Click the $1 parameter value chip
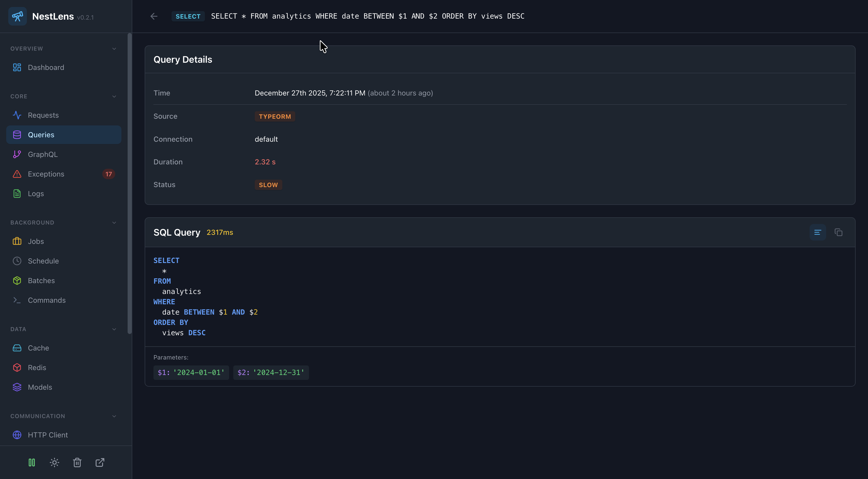The width and height of the screenshot is (868, 479). [191, 373]
